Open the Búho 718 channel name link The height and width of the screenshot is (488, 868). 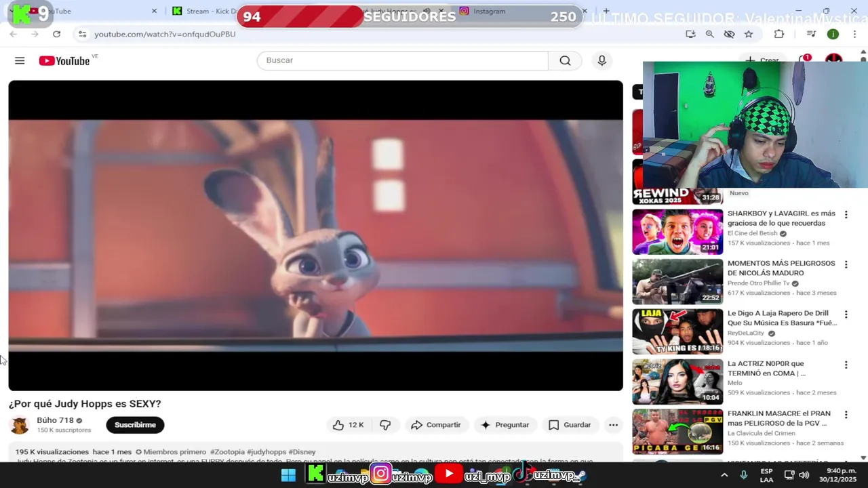55,420
